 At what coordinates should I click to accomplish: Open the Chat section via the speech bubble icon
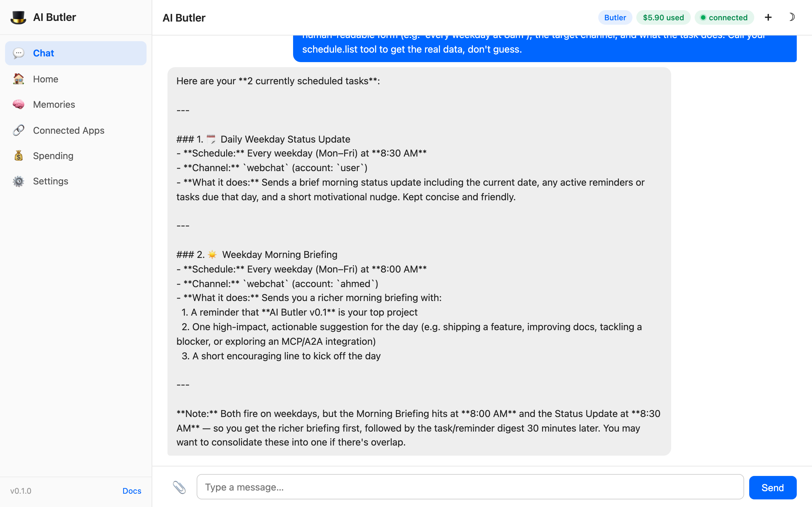tap(19, 53)
